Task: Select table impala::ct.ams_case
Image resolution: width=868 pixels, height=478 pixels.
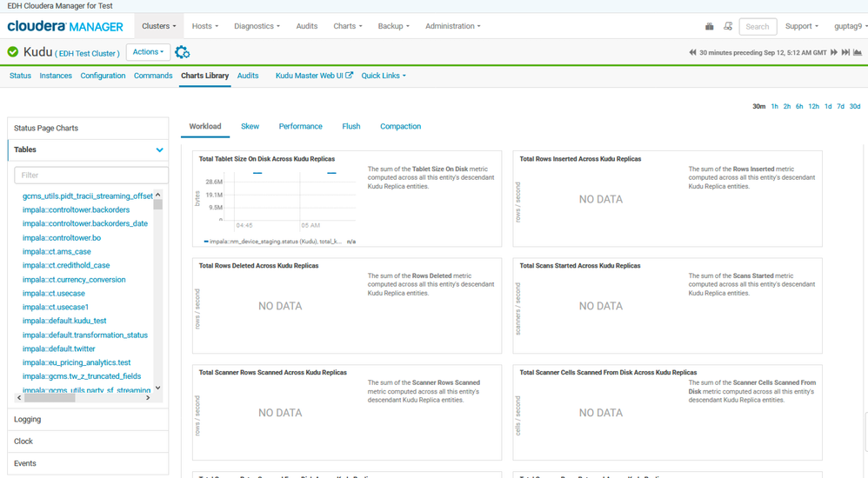Action: point(57,252)
